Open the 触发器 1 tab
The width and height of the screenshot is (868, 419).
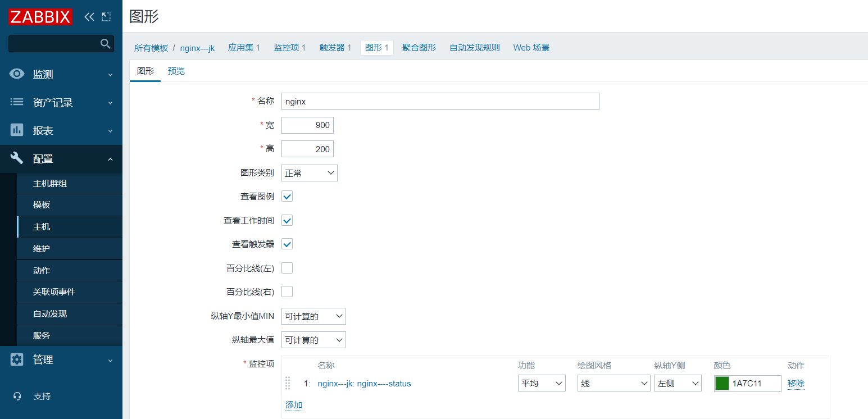pos(335,48)
